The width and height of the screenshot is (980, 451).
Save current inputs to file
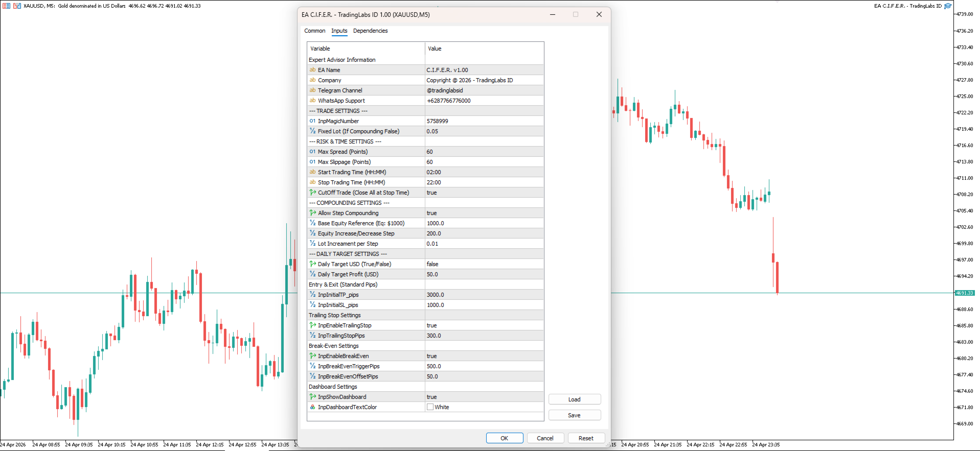pyautogui.click(x=575, y=415)
